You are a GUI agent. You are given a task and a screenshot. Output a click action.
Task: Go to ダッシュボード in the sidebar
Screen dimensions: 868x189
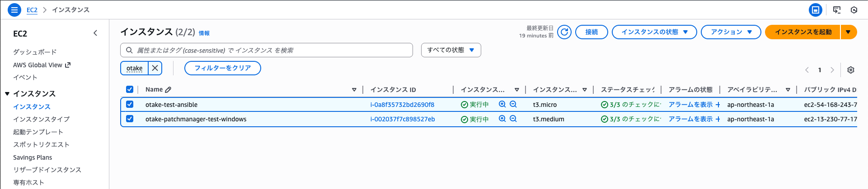(35, 52)
